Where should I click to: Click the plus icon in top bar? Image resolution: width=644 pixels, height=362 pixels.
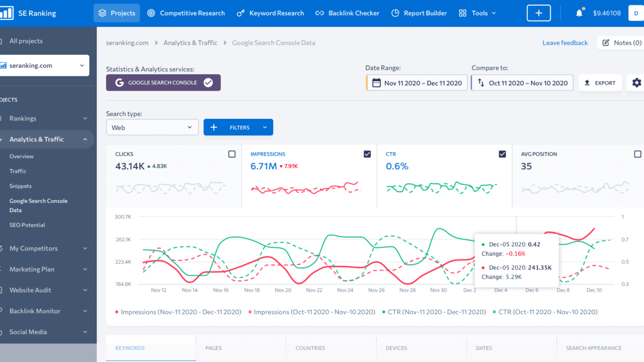coord(539,13)
